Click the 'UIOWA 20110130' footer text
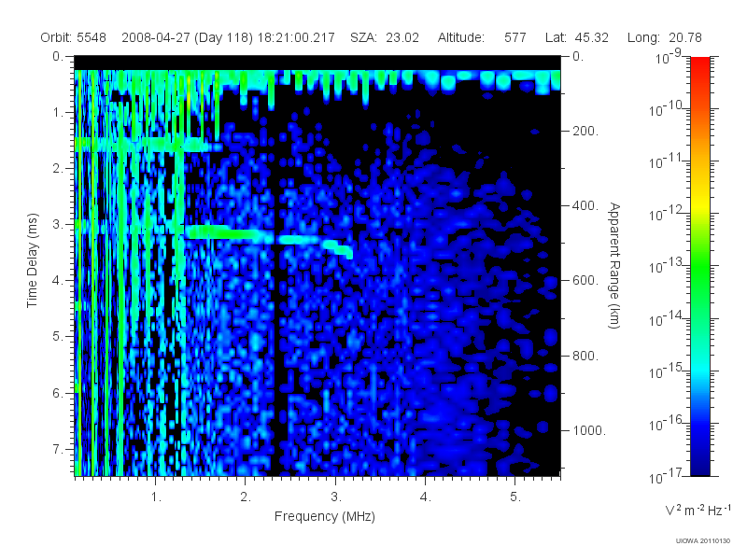Image resolution: width=747 pixels, height=560 pixels. 703,541
